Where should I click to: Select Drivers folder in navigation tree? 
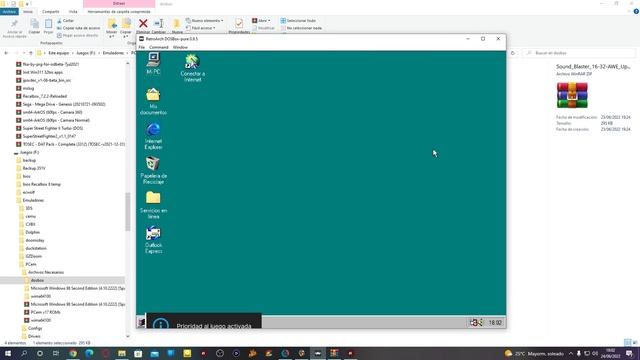tap(34, 336)
